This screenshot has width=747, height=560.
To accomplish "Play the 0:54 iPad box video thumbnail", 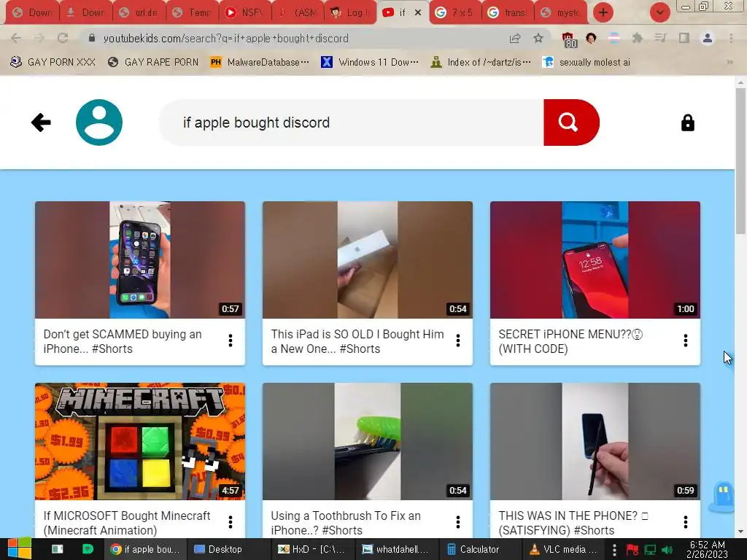I will (368, 260).
